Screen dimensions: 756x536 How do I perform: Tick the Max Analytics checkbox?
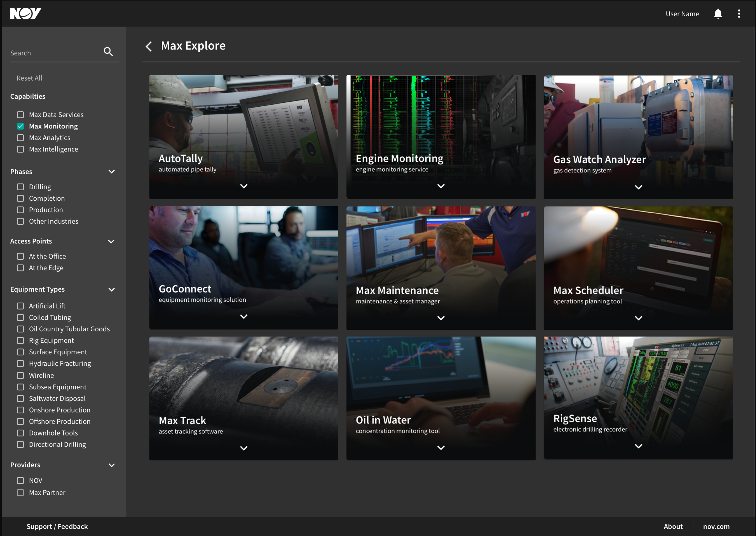pos(21,138)
